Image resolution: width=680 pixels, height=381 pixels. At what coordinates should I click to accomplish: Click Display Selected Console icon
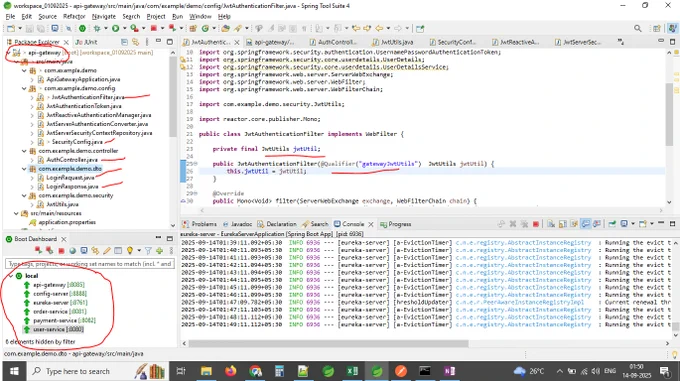pyautogui.click(x=624, y=224)
